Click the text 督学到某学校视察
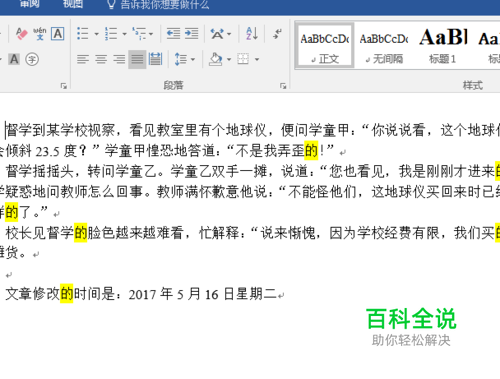This screenshot has height=379, width=500. [x=60, y=130]
